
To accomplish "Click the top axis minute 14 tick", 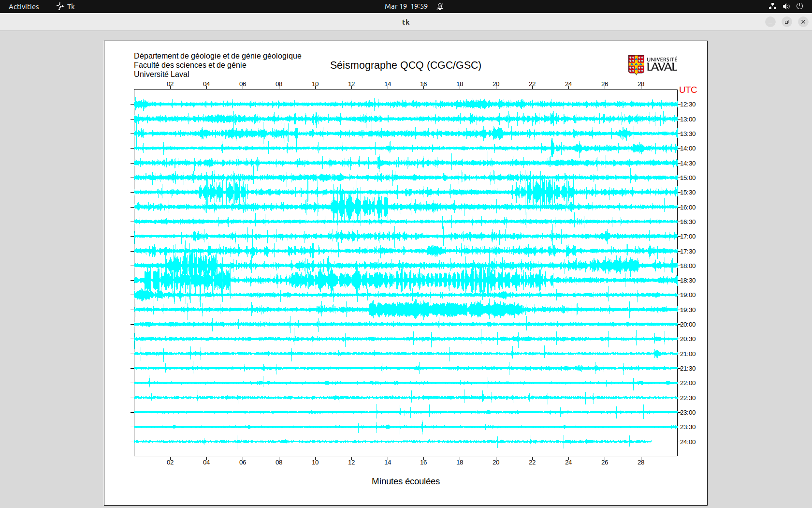I will pyautogui.click(x=388, y=84).
